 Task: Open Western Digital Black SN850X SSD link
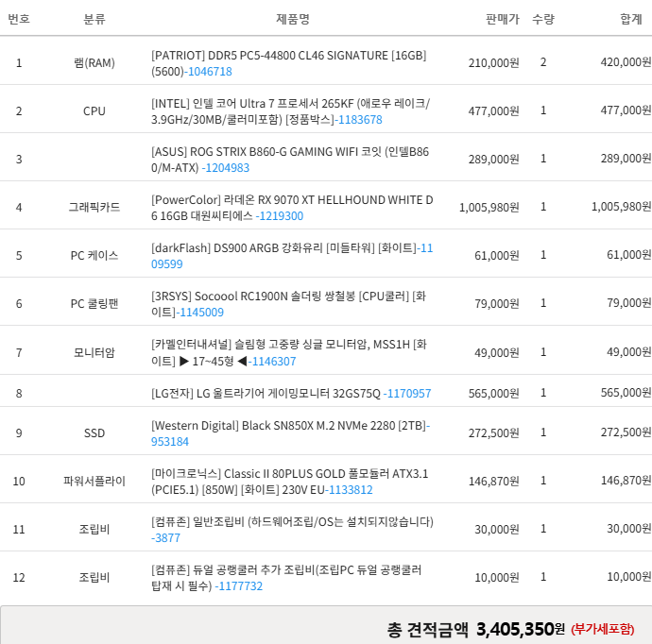tap(288, 426)
